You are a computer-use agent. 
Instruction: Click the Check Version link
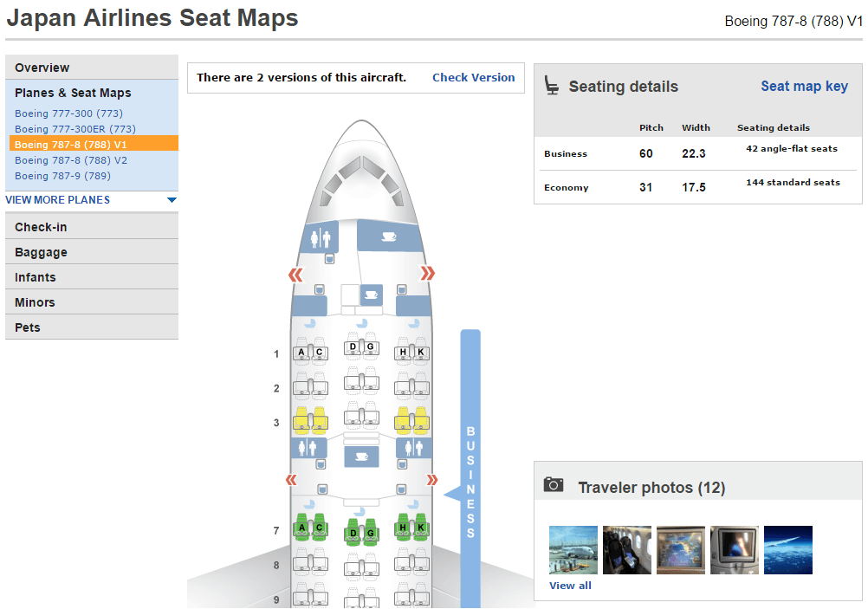pos(473,77)
